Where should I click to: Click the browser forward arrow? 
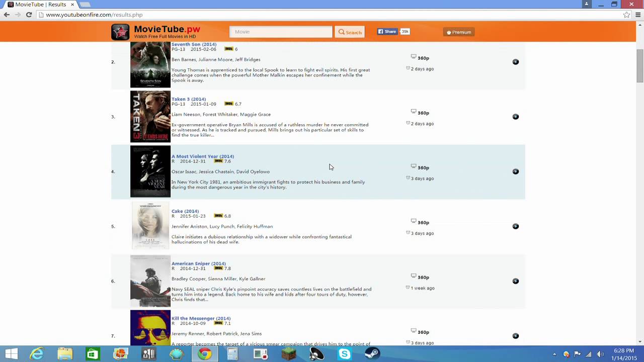tap(18, 15)
